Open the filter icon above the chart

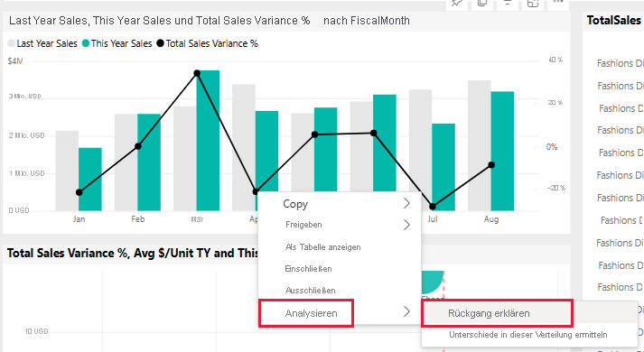tap(508, 4)
